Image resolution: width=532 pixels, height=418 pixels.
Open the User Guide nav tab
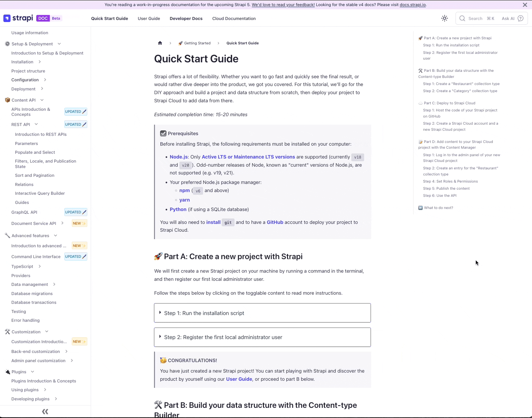pyautogui.click(x=149, y=19)
